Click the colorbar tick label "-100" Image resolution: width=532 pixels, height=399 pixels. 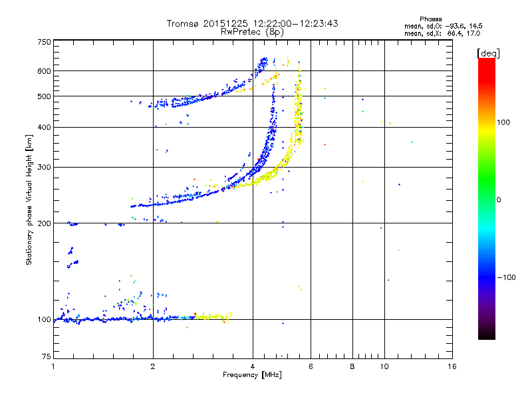[507, 277]
